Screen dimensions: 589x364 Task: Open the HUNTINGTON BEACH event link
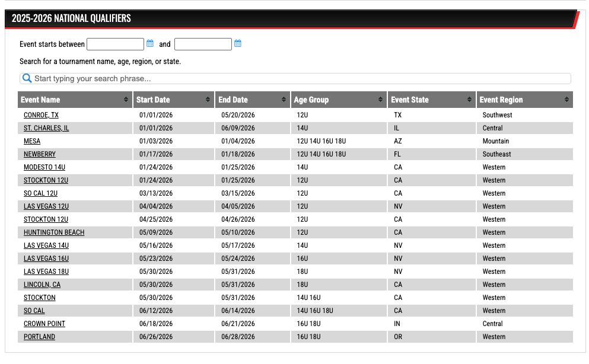54,232
